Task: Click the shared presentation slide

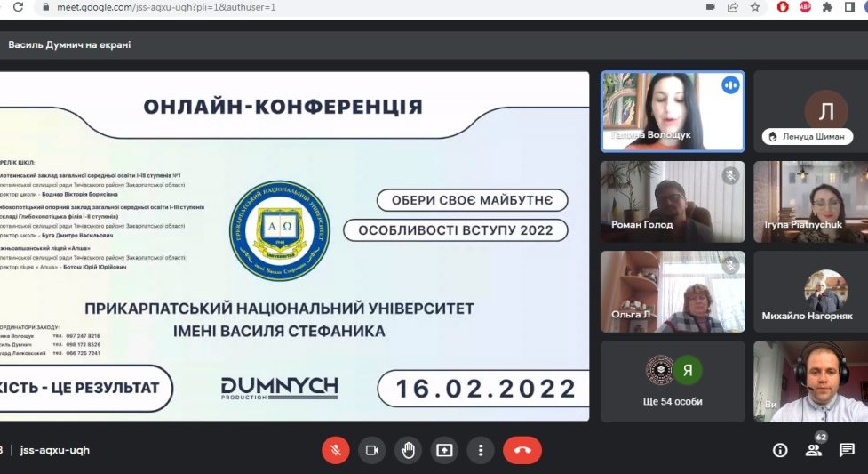Action: click(293, 245)
